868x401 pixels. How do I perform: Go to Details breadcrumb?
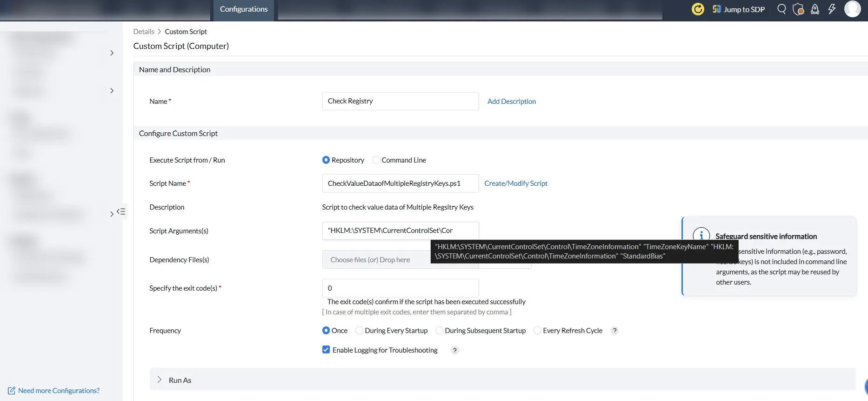[x=144, y=32]
